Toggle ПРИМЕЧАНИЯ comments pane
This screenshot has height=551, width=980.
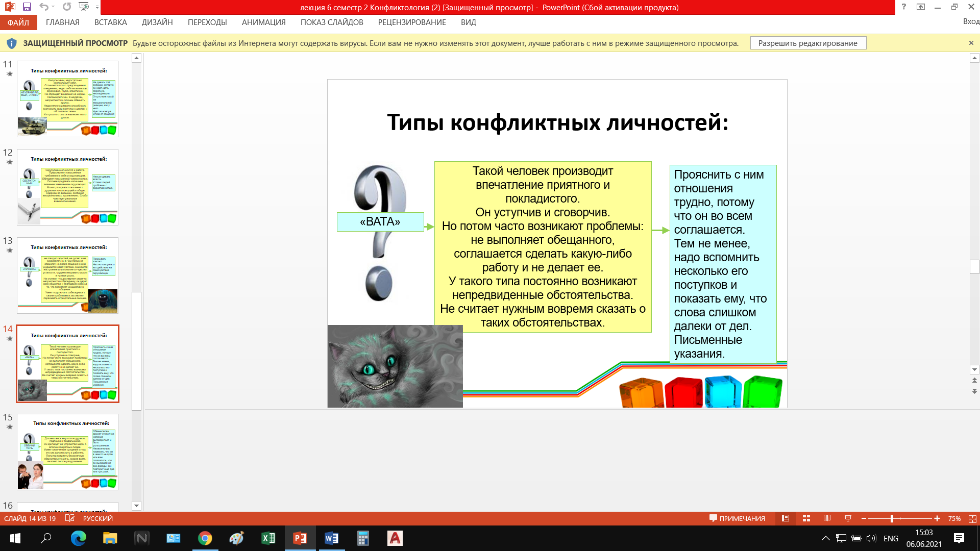point(737,518)
